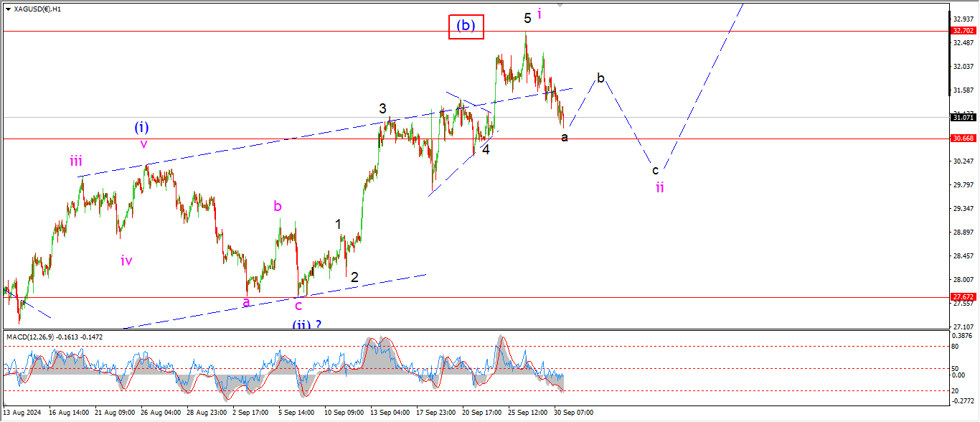Click the red 30.668 price level tag
Image resolution: width=980 pixels, height=422 pixels.
pyautogui.click(x=963, y=139)
